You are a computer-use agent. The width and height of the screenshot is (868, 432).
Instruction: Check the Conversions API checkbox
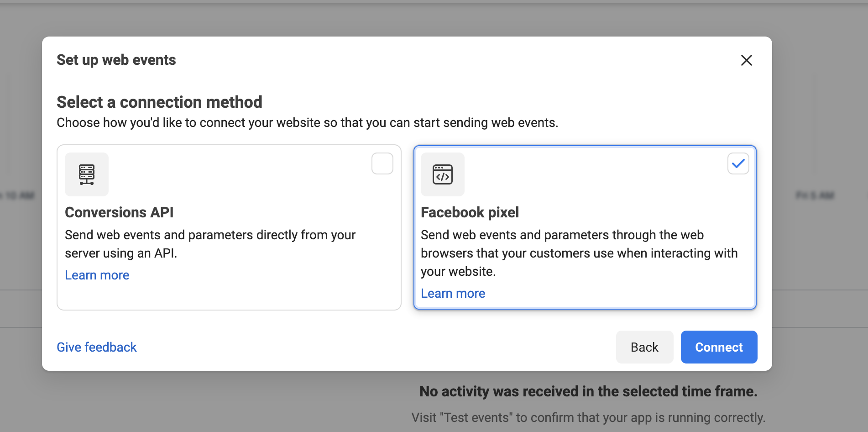pyautogui.click(x=382, y=163)
